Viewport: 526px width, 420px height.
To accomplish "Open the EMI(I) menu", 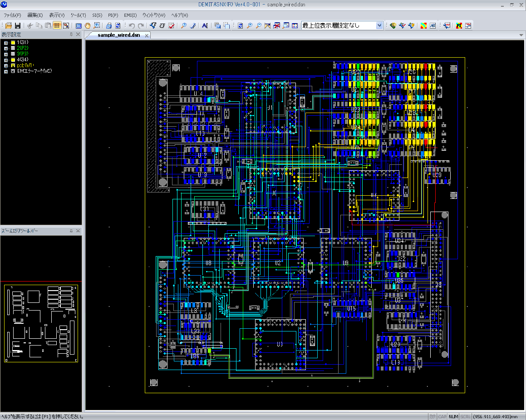I will pos(130,15).
